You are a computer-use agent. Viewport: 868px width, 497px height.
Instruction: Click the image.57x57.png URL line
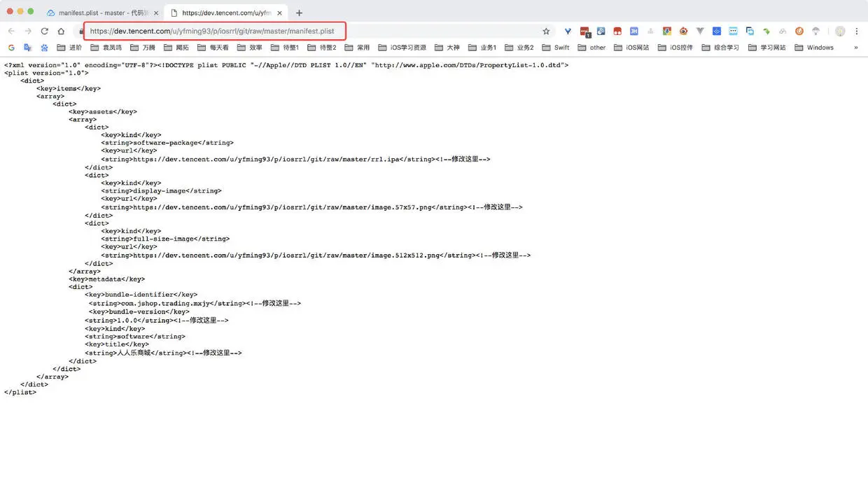point(311,207)
